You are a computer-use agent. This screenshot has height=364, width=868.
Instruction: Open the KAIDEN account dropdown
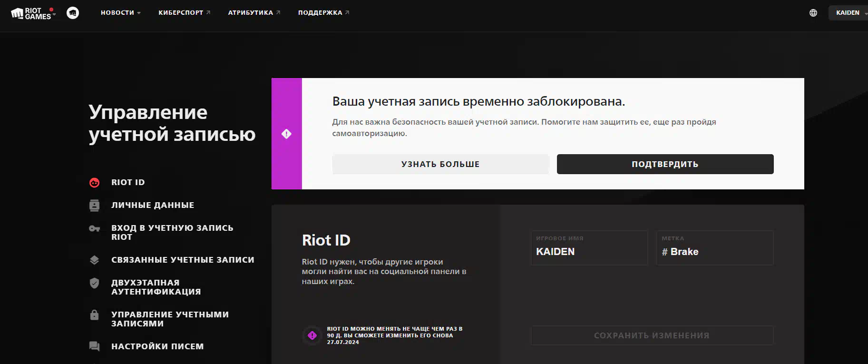(849, 13)
